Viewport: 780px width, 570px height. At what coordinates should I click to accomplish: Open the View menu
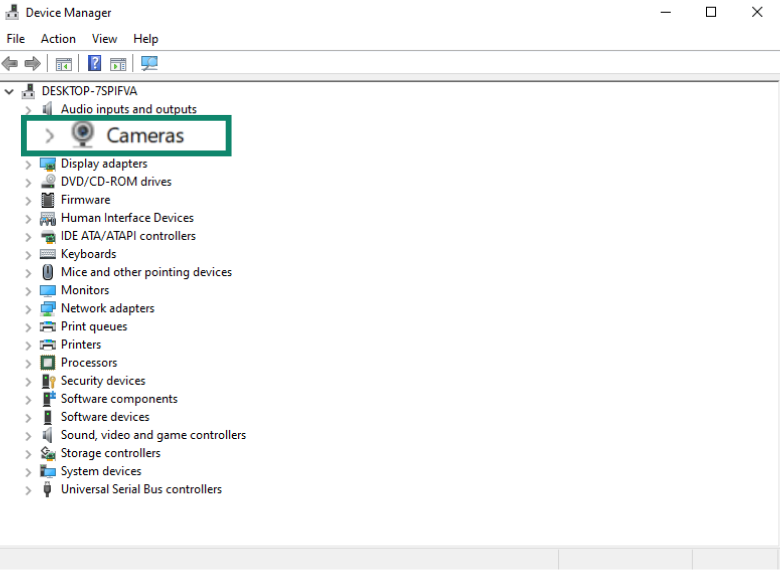click(x=104, y=39)
